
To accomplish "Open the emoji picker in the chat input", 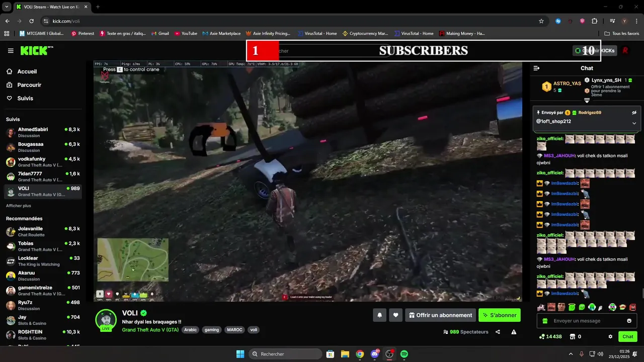I will click(x=629, y=321).
